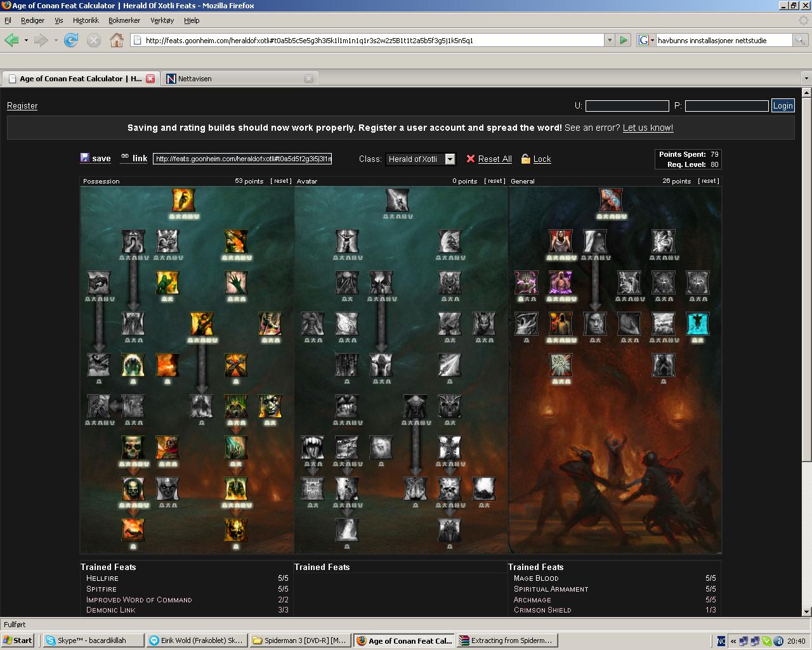This screenshot has height=650, width=812.
Task: Click the 'save' link text
Action: [x=101, y=158]
